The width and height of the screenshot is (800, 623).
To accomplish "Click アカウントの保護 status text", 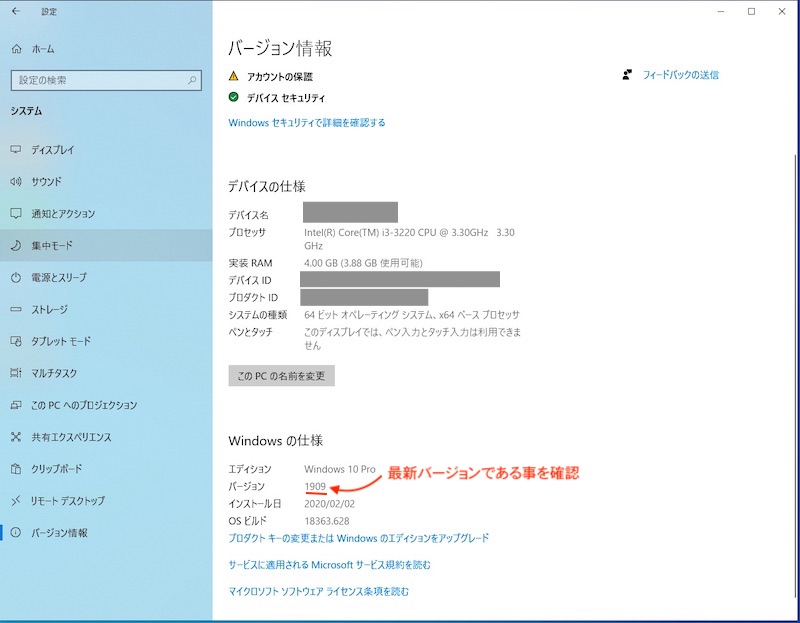I will (280, 77).
